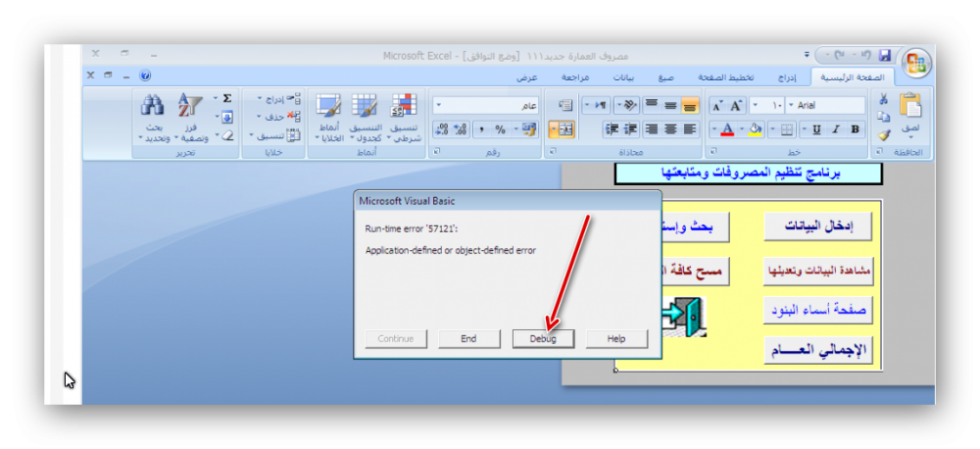Click the Paste clipboard icon

(910, 106)
